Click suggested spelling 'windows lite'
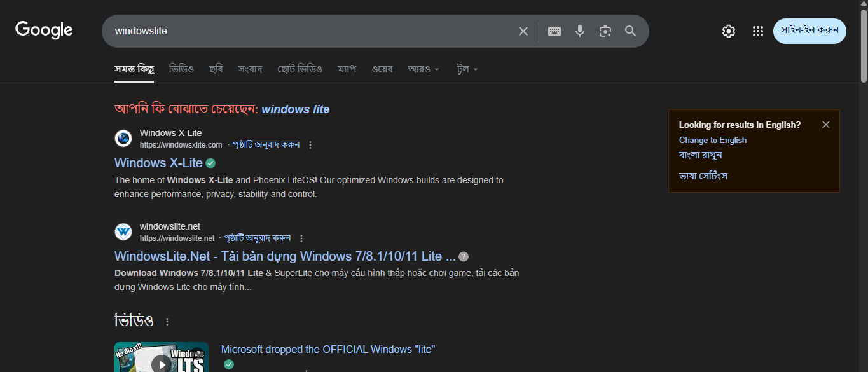 295,109
